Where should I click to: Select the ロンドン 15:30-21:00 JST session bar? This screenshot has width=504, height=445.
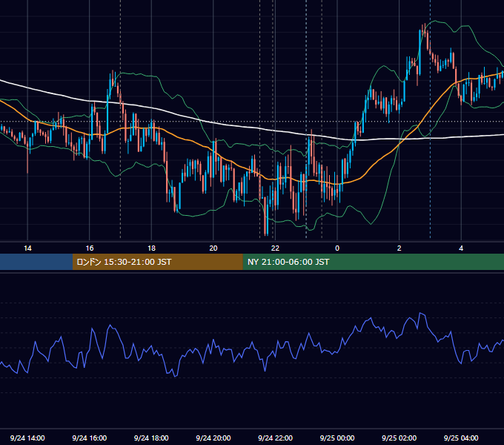(x=157, y=262)
